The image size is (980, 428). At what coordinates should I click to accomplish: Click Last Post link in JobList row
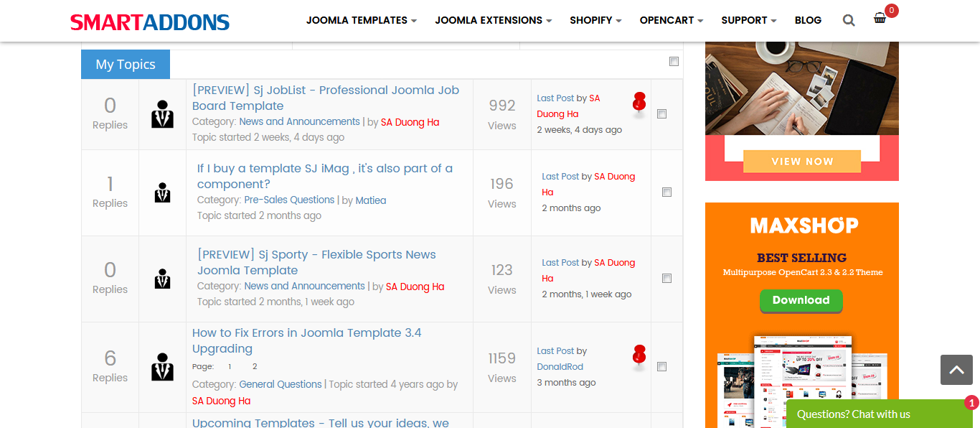[555, 98]
